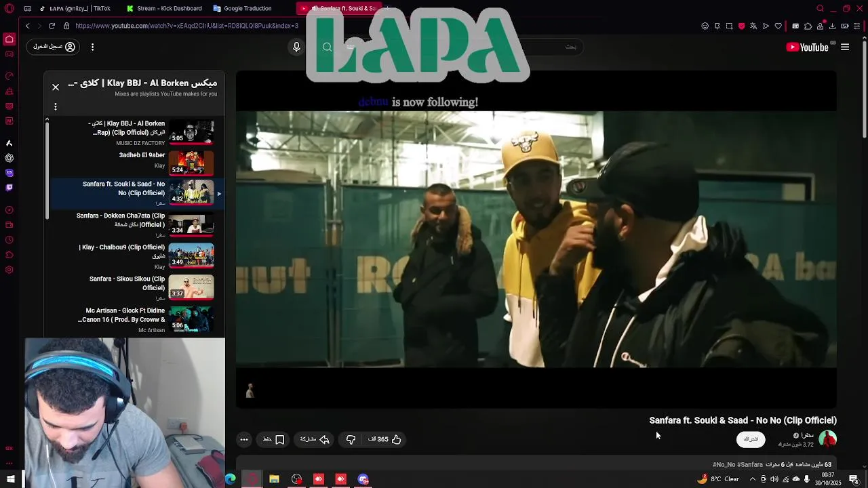868x488 pixels.
Task: Open the playlist three-dot options menu
Action: [56, 106]
